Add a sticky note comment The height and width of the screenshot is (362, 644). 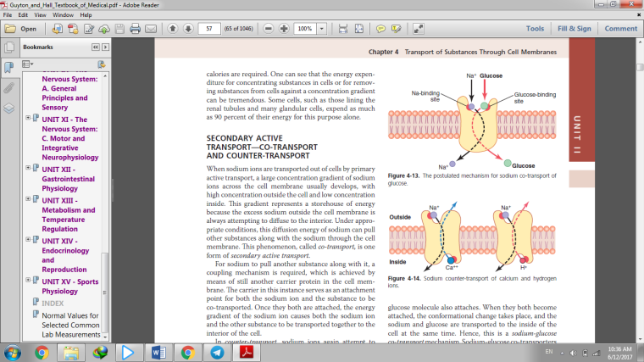tap(380, 29)
